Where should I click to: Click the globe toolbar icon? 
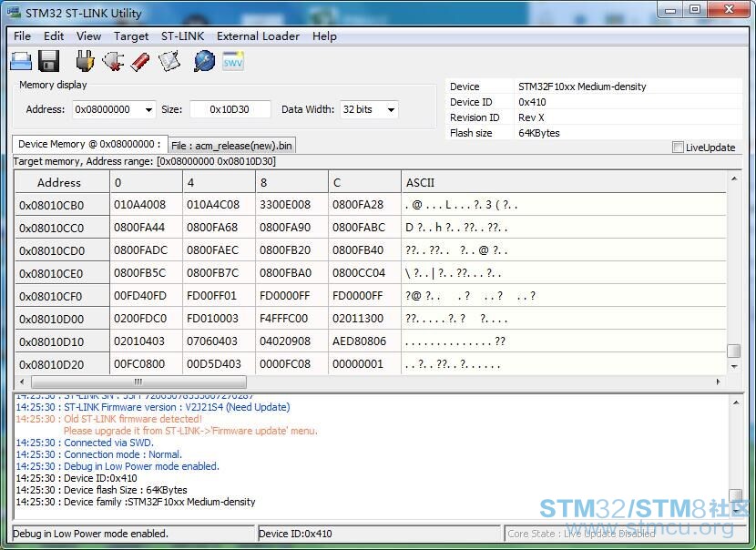[x=204, y=61]
